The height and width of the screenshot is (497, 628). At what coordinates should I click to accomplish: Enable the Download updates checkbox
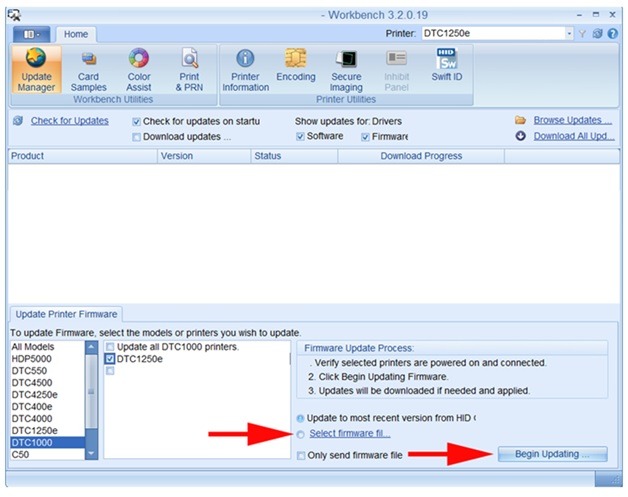(x=137, y=137)
